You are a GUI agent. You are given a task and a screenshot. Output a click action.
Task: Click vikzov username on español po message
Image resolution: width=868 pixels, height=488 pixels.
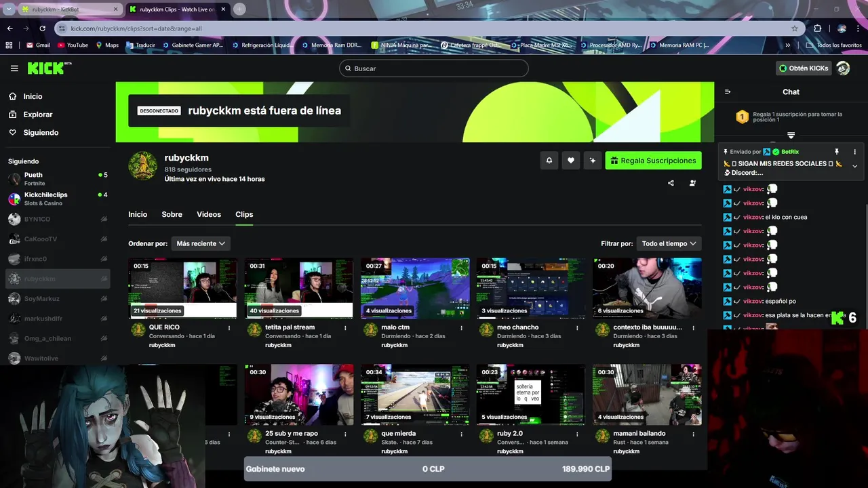(753, 301)
